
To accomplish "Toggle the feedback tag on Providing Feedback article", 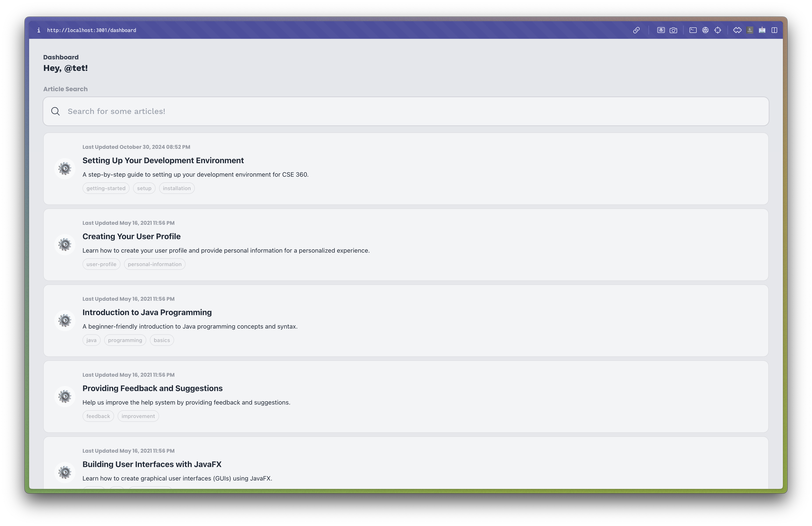I will click(98, 416).
